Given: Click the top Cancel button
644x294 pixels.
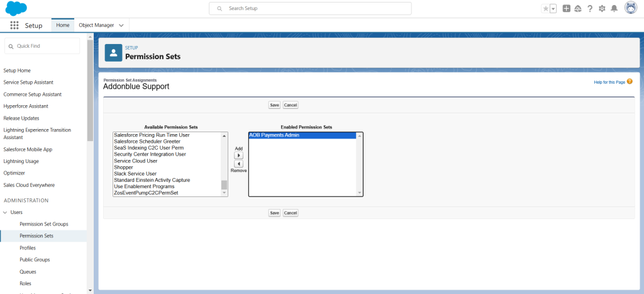Looking at the screenshot, I should tap(291, 105).
